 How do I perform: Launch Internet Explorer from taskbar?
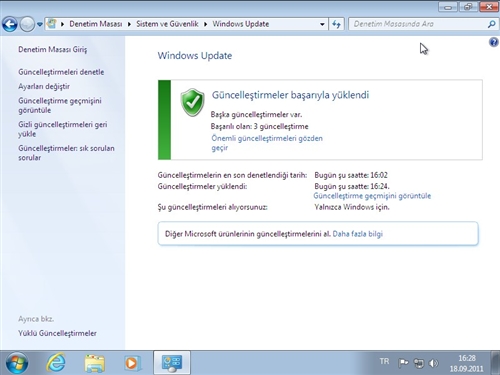[56, 363]
